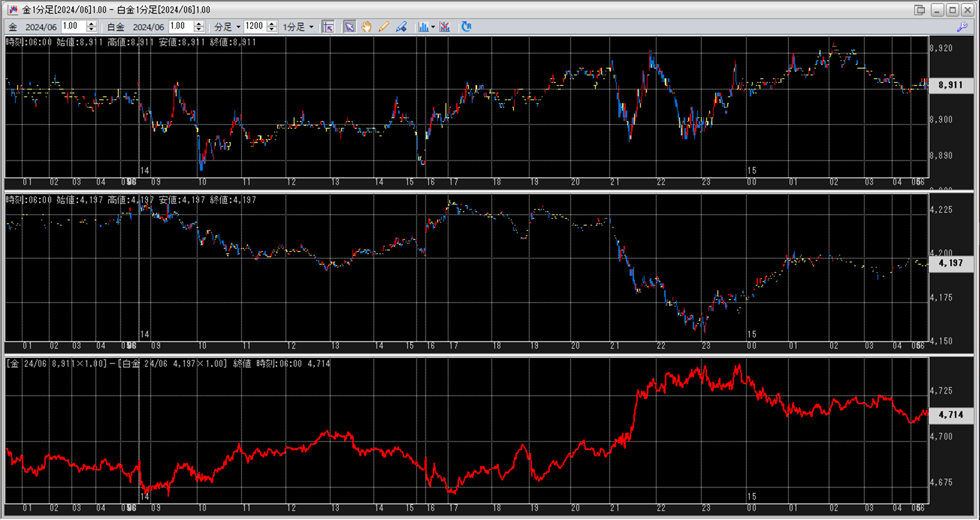Screen dimensions: 980x520
Task: Expand the 1分足 interval dropdown
Action: pyautogui.click(x=311, y=27)
